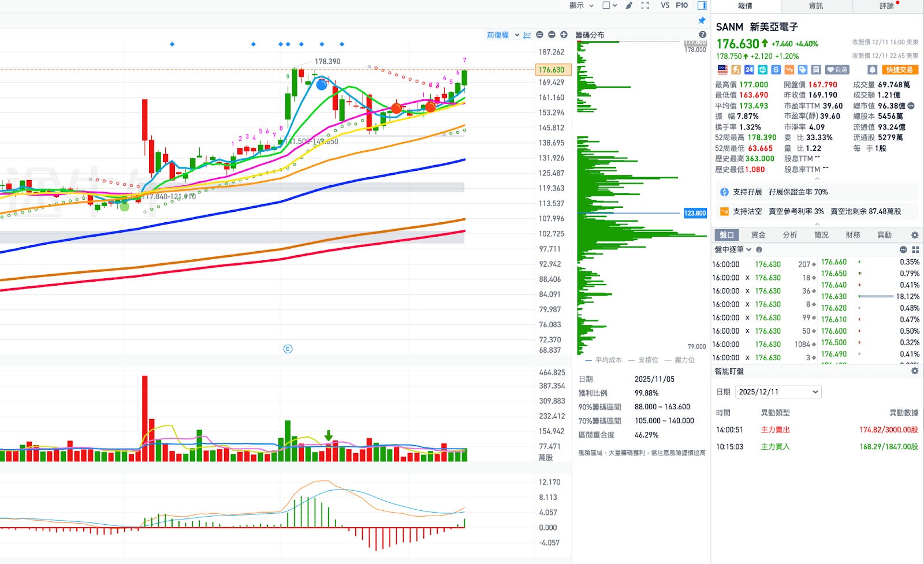Click the info icon next to 盤中逐筆
The image size is (924, 564).
[759, 249]
